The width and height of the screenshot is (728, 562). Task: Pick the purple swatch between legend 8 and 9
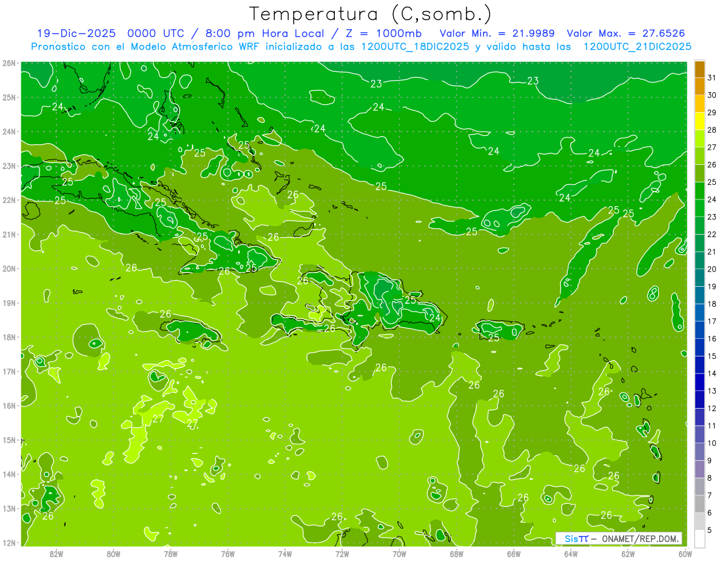click(x=699, y=469)
